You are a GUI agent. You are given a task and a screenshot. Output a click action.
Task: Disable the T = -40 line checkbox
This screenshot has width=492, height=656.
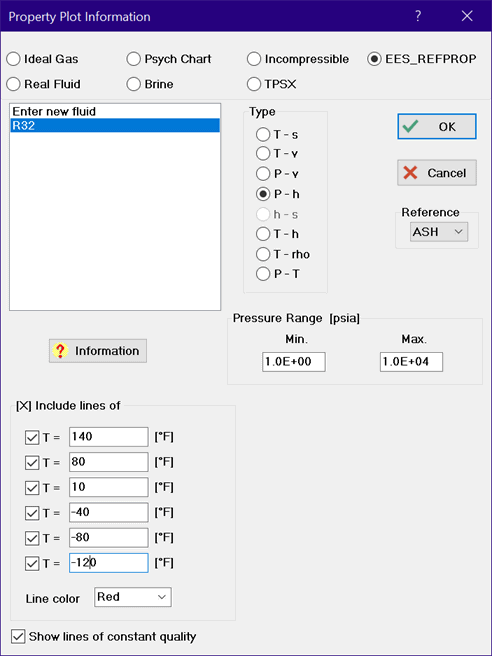pos(32,513)
